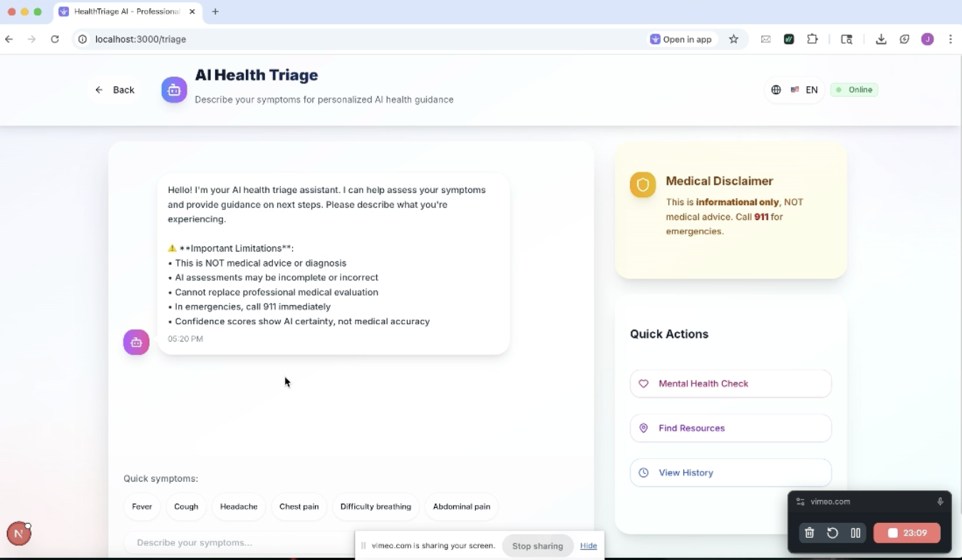
Task: Click the purple profile avatar J
Action: (x=927, y=39)
